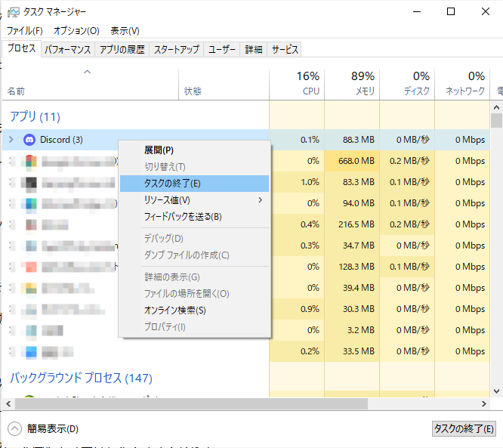Viewport: 503px width, 448px height.
Task: Select 展開(P) in the context menu
Action: pos(194,150)
